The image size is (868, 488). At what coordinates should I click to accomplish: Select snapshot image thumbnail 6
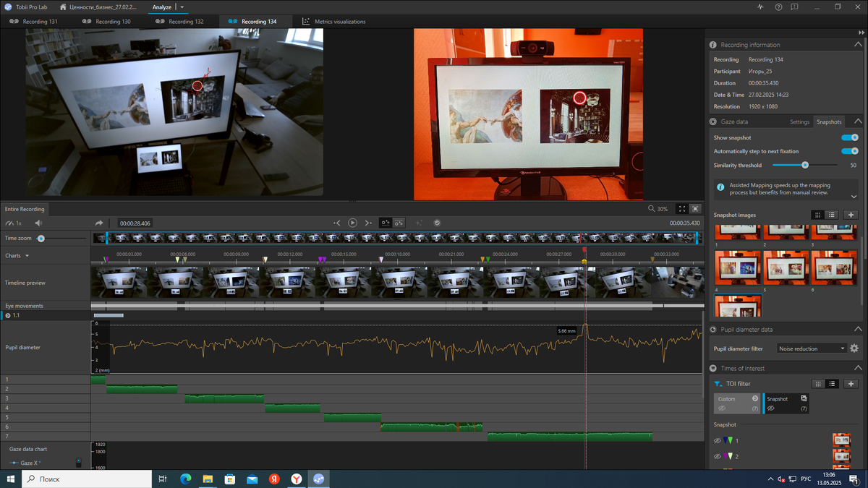pos(835,268)
